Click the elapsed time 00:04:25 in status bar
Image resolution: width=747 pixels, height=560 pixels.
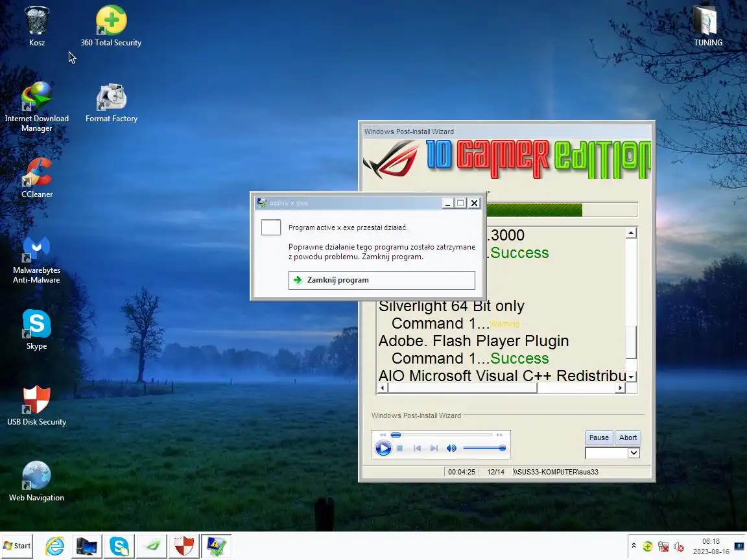(x=461, y=472)
